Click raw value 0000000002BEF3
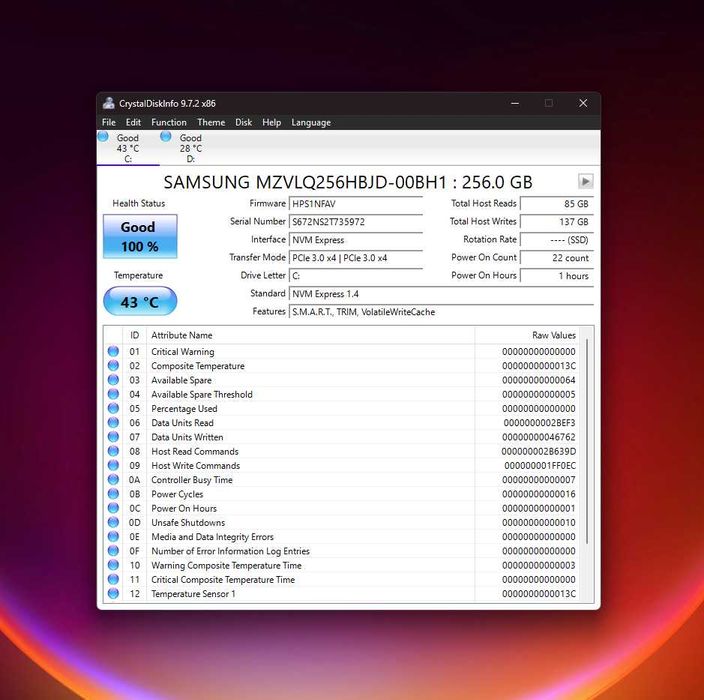This screenshot has width=704, height=700. coord(539,423)
